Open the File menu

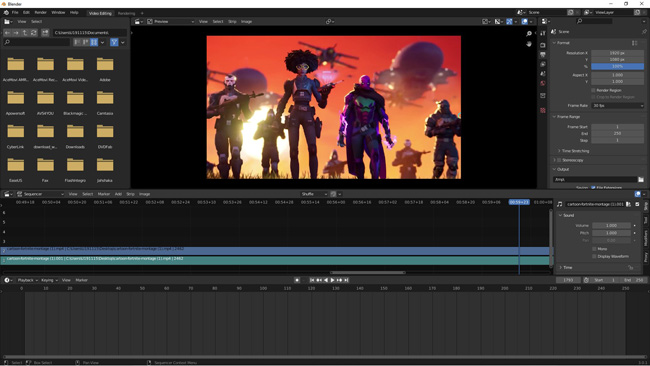tap(15, 12)
